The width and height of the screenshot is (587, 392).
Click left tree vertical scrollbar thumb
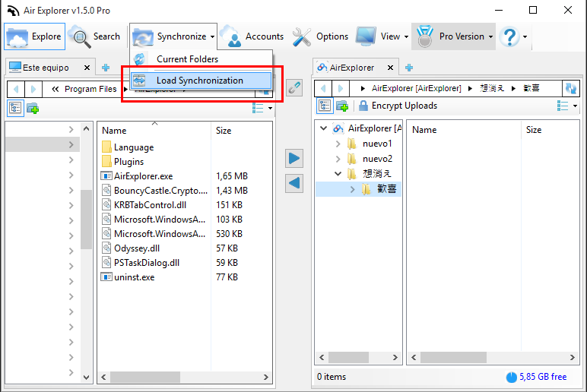[86, 220]
